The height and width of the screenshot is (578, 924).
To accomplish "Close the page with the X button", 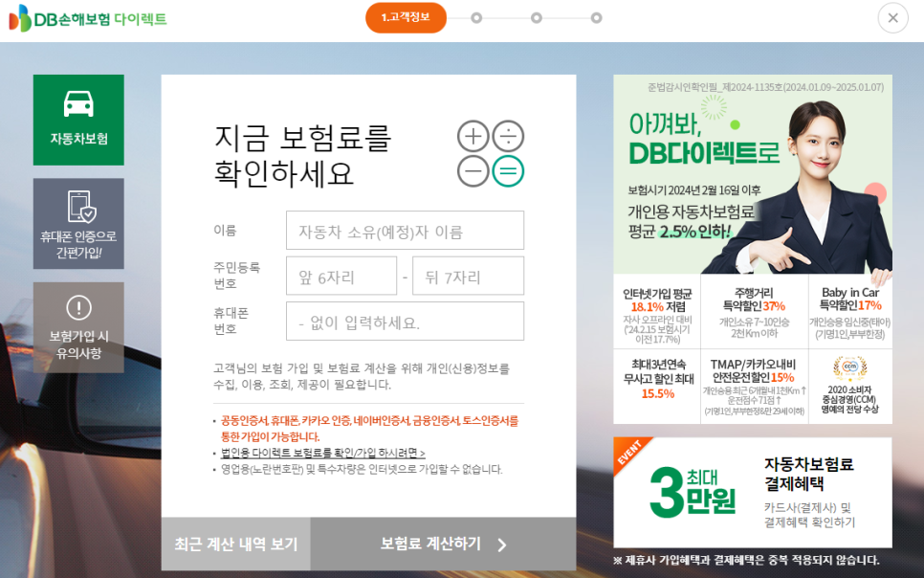I will pyautogui.click(x=892, y=17).
